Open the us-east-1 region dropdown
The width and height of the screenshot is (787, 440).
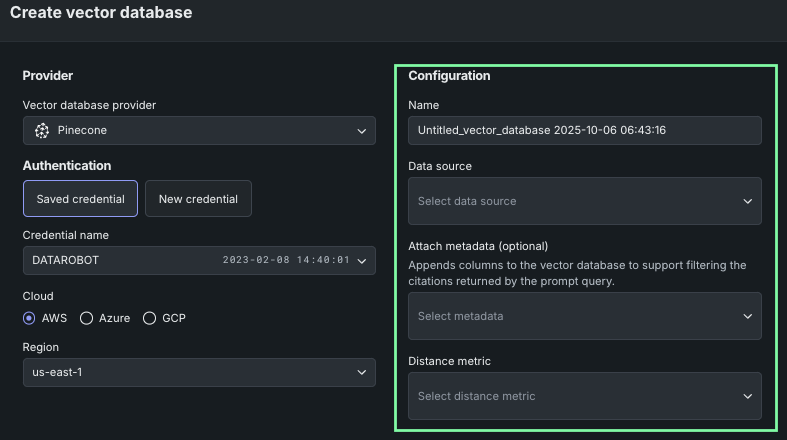click(x=190, y=372)
